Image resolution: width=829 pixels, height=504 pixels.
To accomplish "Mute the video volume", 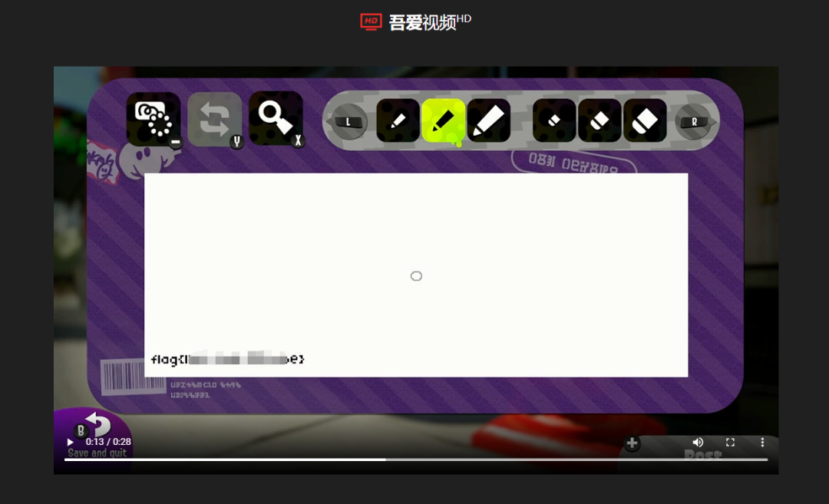I will [698, 442].
